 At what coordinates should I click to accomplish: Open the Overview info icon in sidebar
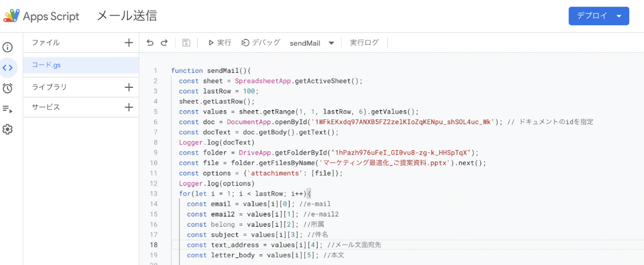click(8, 47)
